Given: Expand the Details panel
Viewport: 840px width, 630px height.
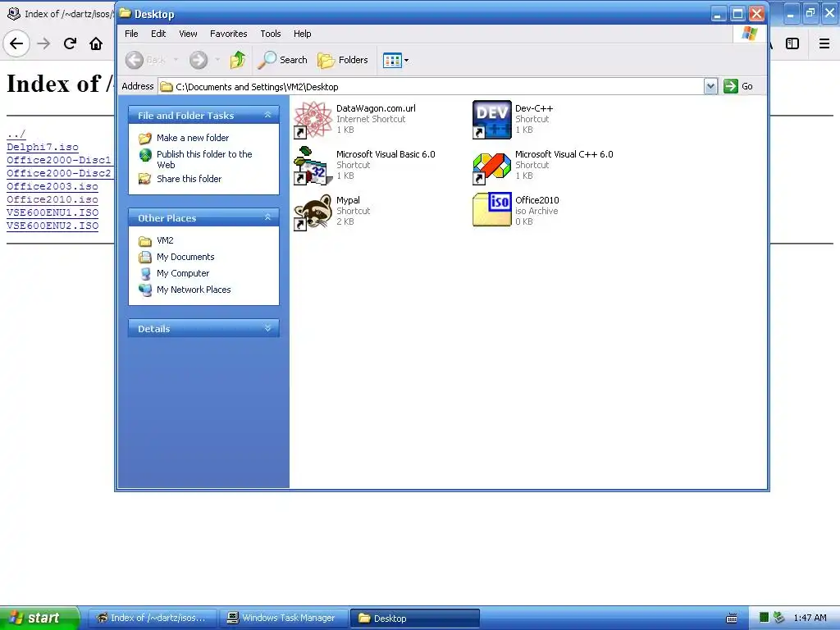Looking at the screenshot, I should (x=267, y=328).
